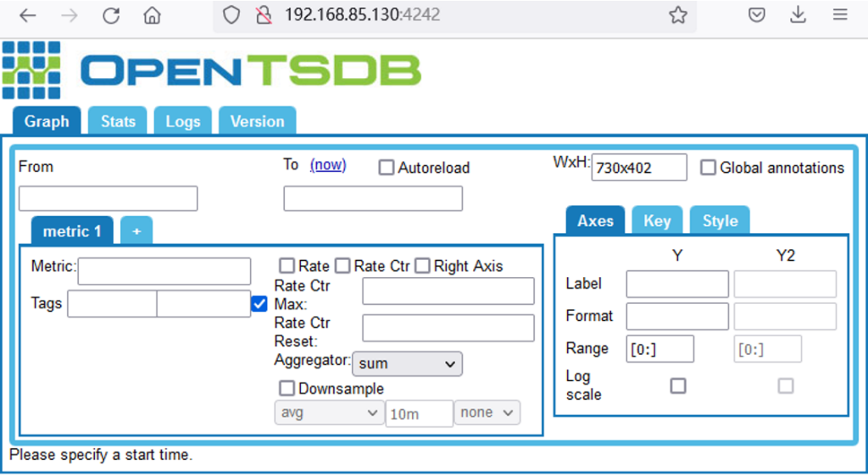The width and height of the screenshot is (868, 476).
Task: Click the insecure connection padlock icon
Action: click(264, 15)
